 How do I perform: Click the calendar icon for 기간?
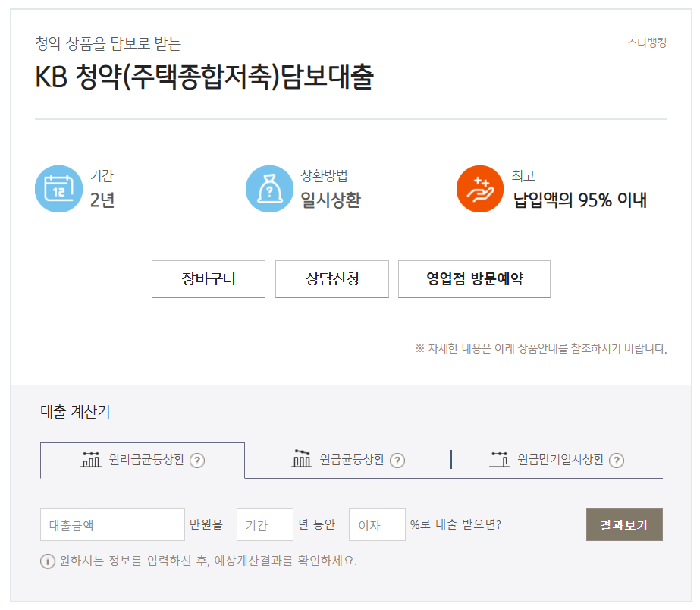(58, 189)
